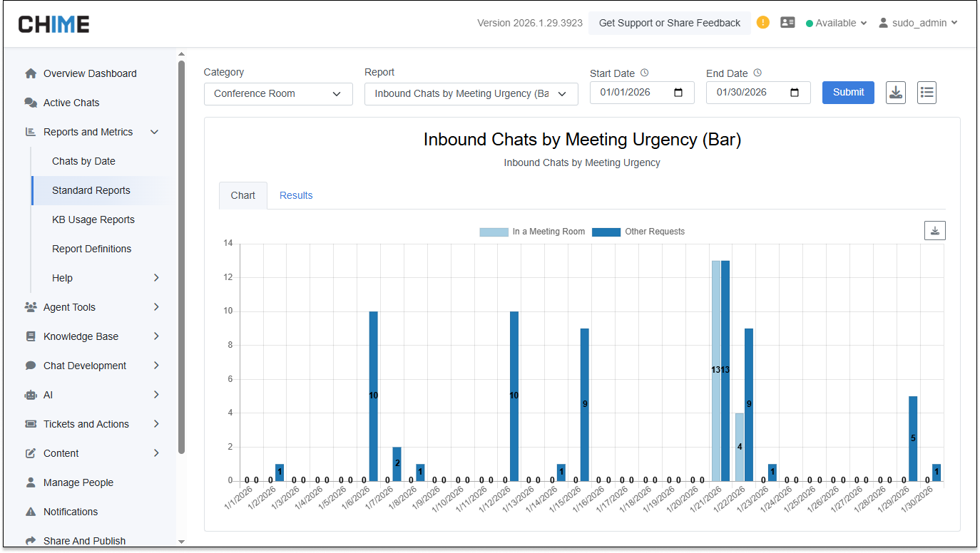
Task: Click the list view icon beside Submit
Action: (927, 93)
